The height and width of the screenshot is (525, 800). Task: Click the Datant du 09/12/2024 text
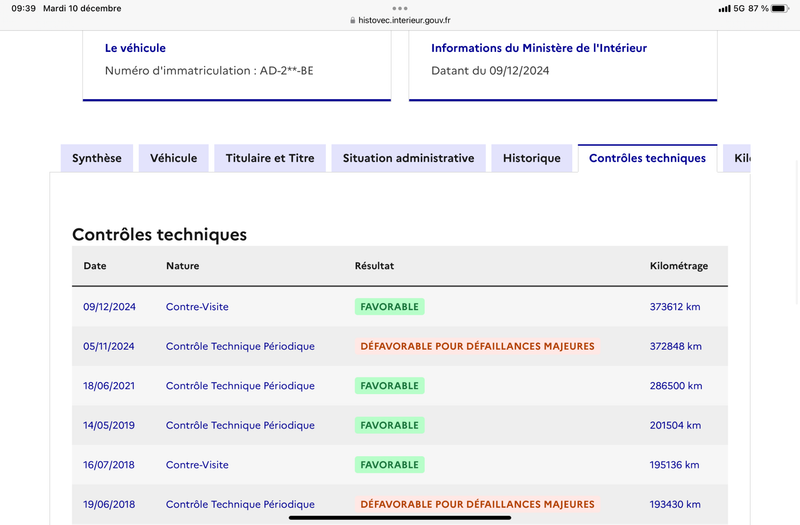pos(490,70)
